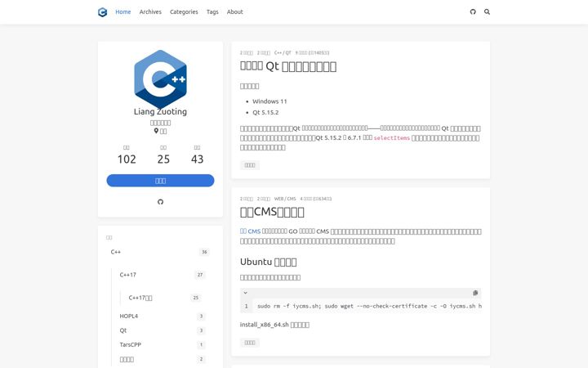Screen dimensions: 588x368
Task: Select the HOPL4 category
Action: (x=163, y=316)
